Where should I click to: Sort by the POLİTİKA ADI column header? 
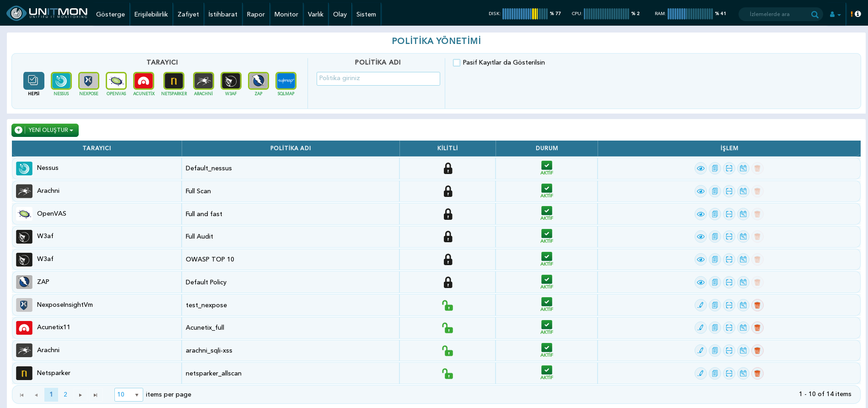coord(291,148)
